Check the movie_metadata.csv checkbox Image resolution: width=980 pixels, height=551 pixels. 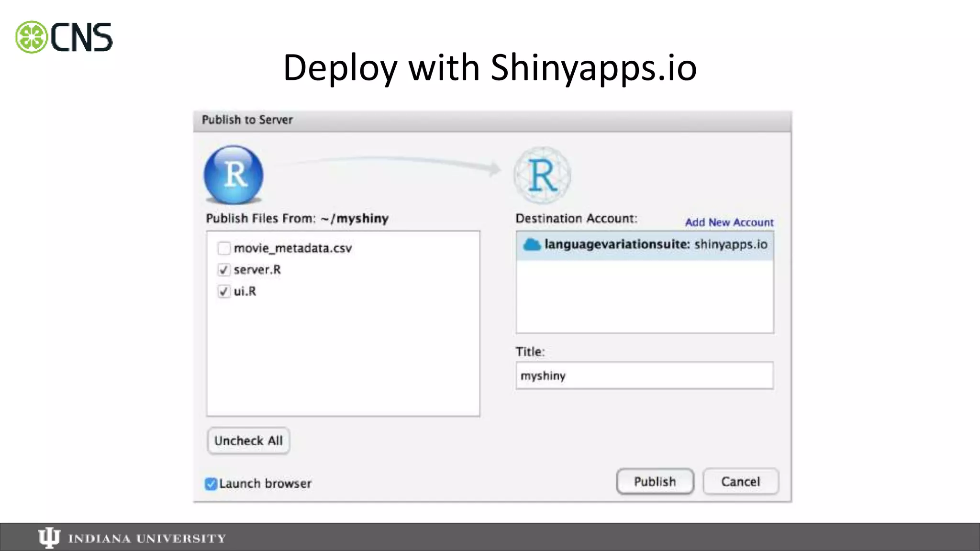pyautogui.click(x=224, y=248)
